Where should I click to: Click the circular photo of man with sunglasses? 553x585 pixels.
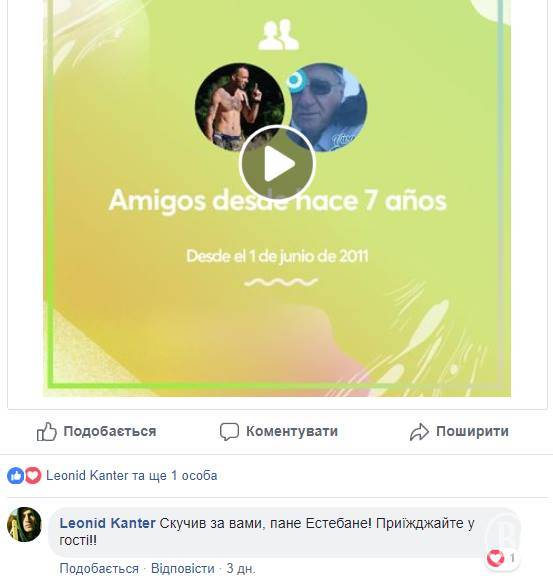point(327,108)
